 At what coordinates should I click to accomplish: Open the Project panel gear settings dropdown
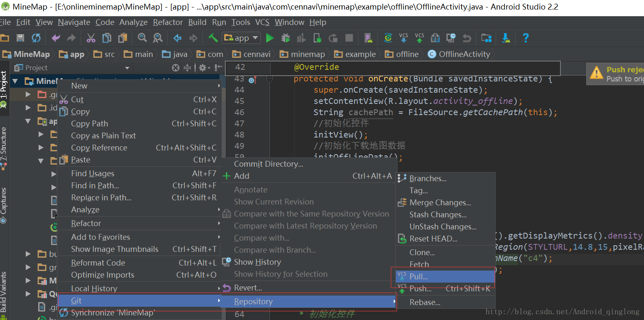(x=205, y=68)
